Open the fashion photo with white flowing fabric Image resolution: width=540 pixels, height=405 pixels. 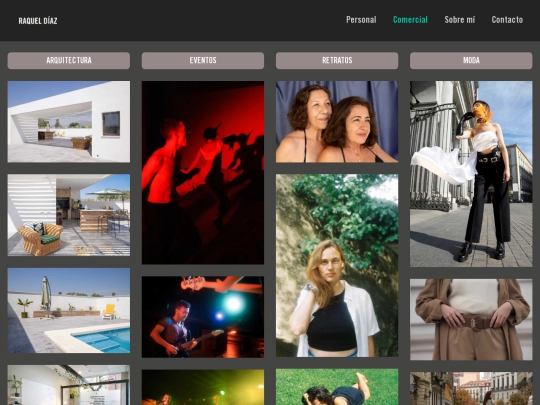[x=471, y=174]
